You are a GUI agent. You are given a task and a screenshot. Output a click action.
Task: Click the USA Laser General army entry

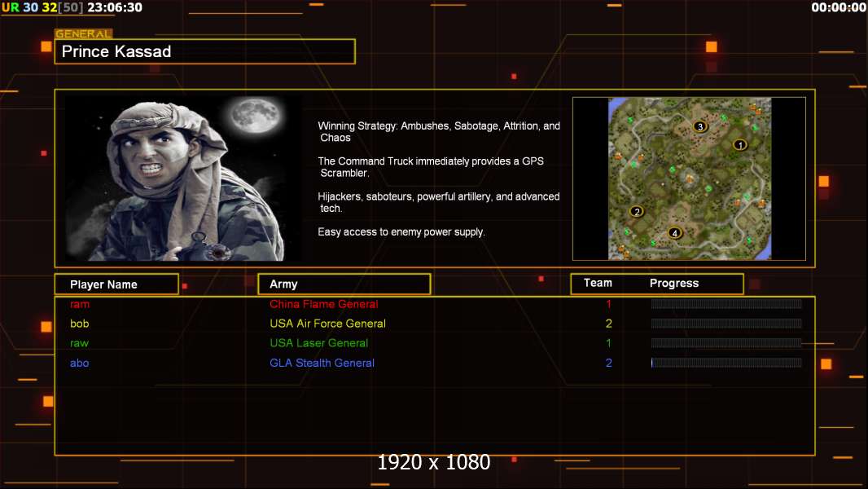(x=318, y=343)
